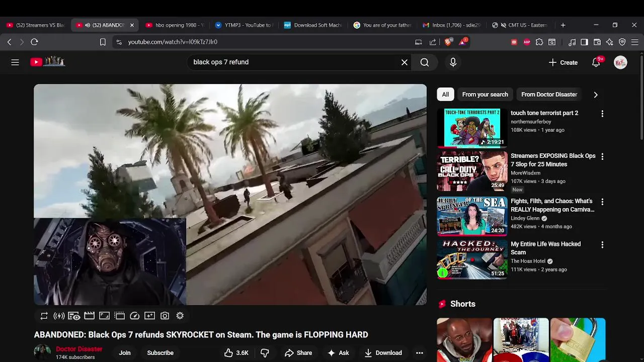Toggle fit-to-window expand icon
The height and width of the screenshot is (362, 644).
coord(104,316)
